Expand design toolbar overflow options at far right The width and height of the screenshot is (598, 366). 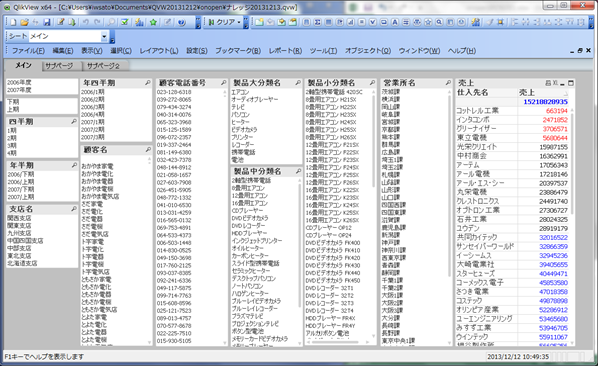(591, 22)
